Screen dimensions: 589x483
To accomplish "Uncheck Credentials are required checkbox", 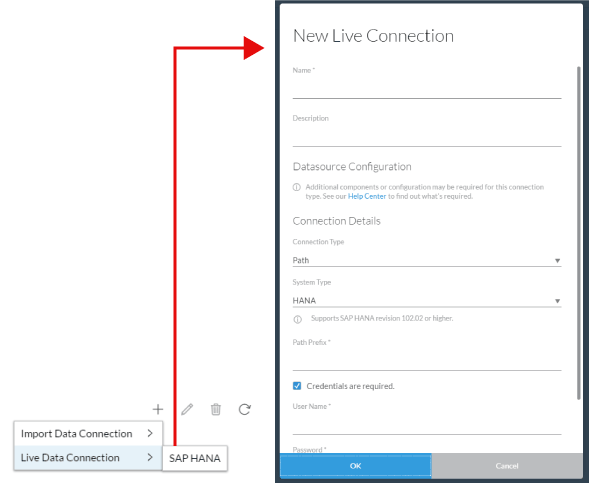I will [x=297, y=386].
